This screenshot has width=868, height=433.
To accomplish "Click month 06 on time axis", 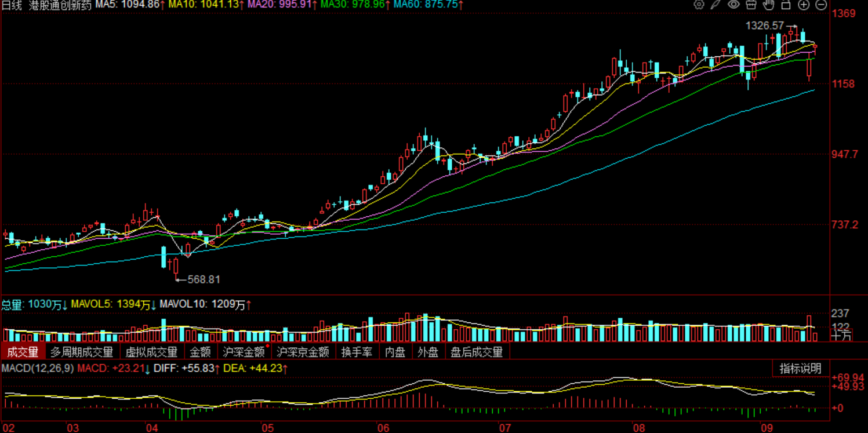I will [383, 428].
